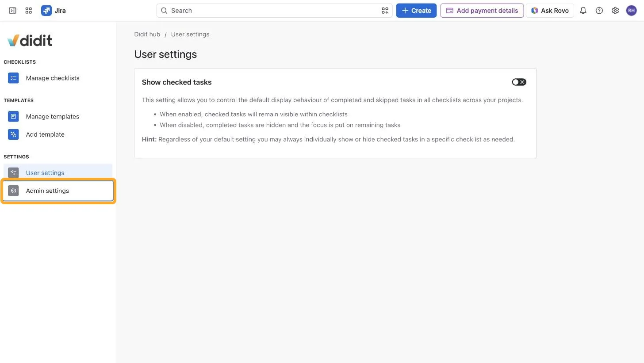Click the SETTINGS section label

tap(16, 157)
